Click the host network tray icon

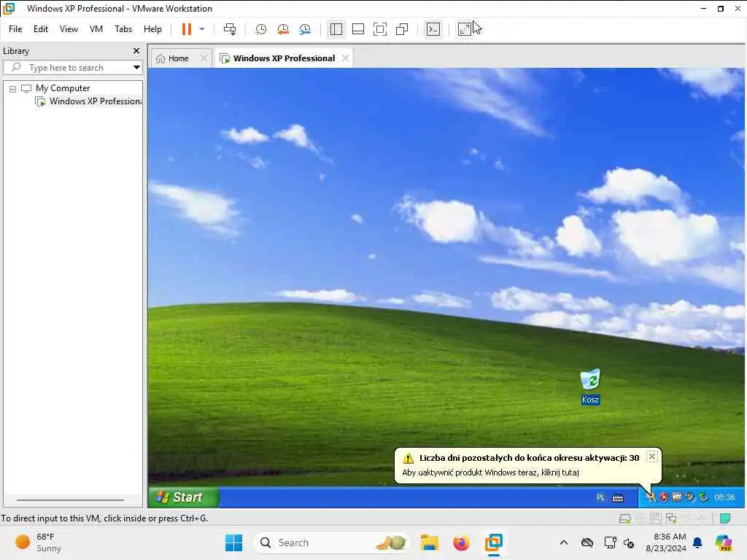click(x=611, y=542)
